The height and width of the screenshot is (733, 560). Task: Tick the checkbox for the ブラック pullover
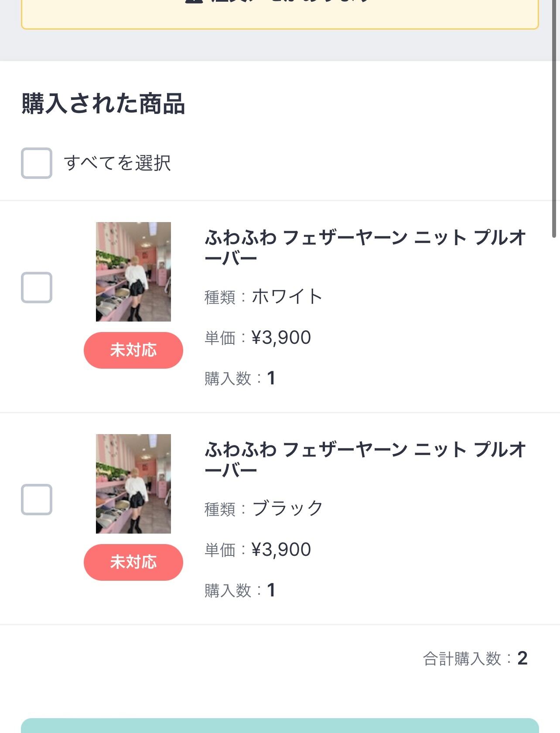pos(37,500)
